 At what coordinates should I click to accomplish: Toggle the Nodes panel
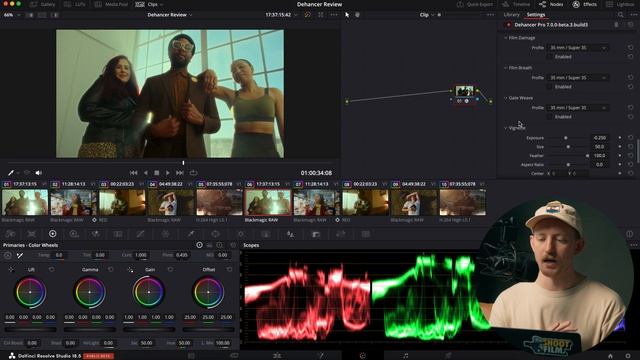point(551,4)
